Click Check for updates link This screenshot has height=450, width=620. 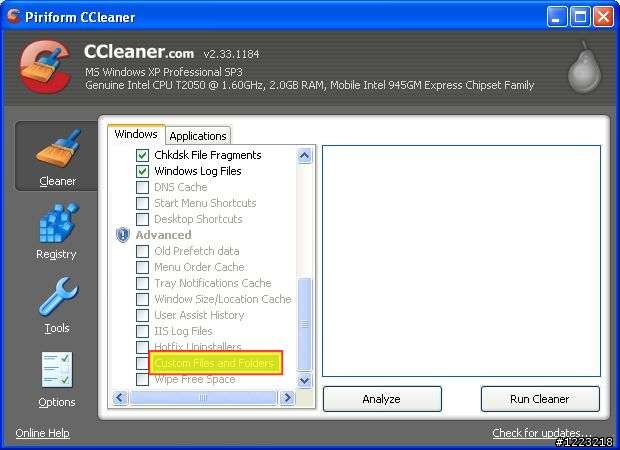coord(542,433)
